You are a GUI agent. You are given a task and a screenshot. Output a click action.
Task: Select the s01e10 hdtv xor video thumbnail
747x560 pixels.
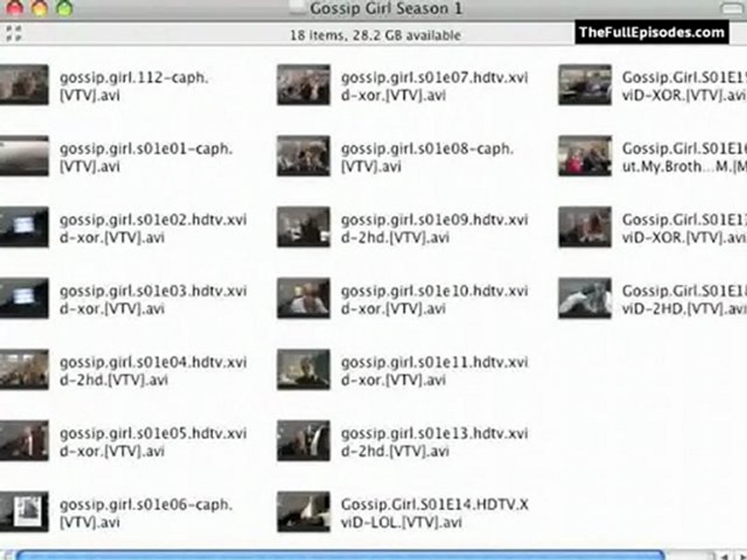point(303,298)
